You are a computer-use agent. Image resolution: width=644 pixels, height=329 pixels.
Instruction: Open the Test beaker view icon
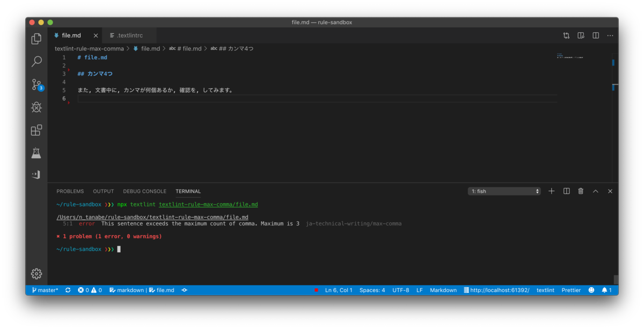tap(36, 153)
